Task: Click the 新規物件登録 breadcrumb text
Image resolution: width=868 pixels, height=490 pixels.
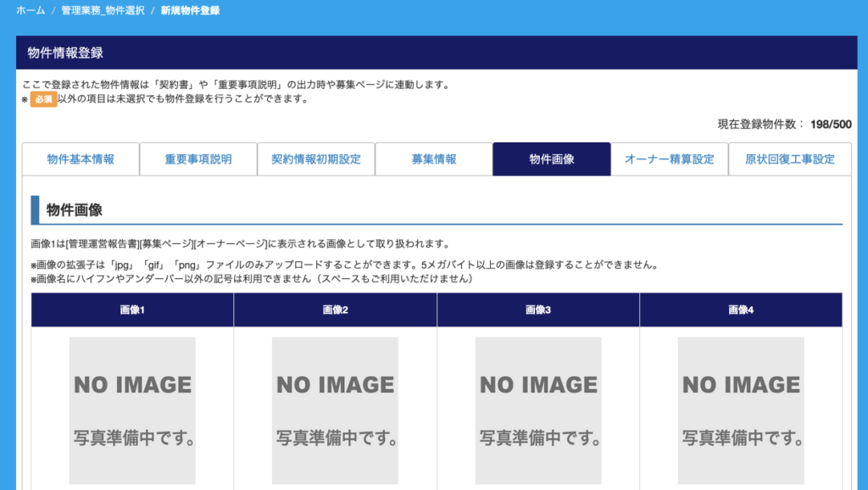Action: coord(190,11)
